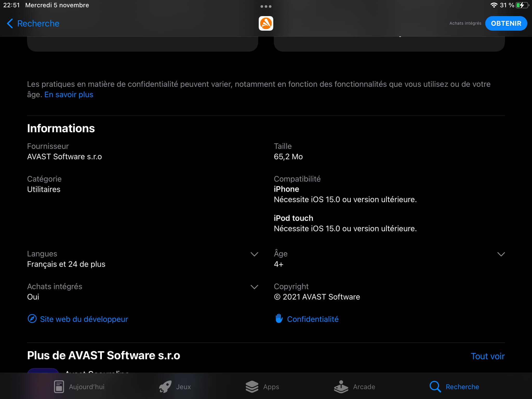Tap the Aujourd'hui tab icon
Screen dimensions: 532x399
point(59,387)
